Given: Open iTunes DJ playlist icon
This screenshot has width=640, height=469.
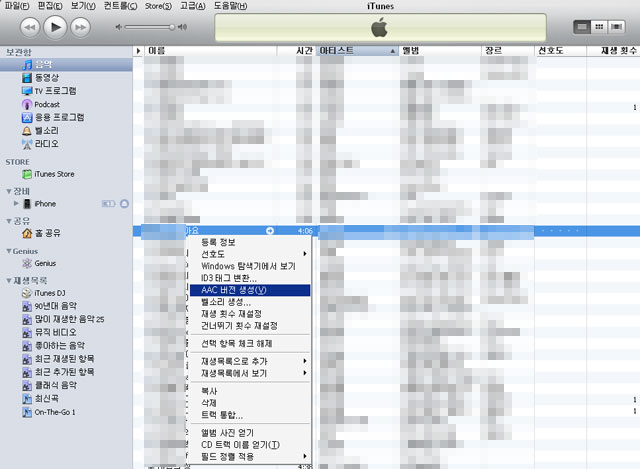Looking at the screenshot, I should point(27,293).
